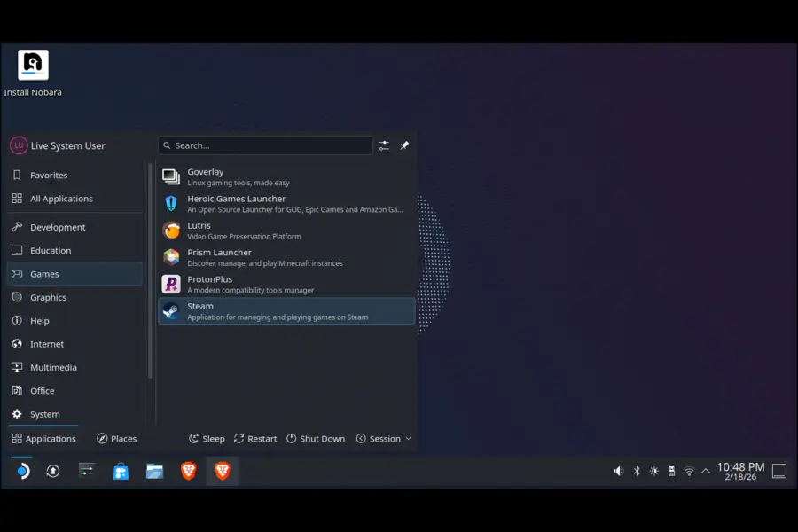This screenshot has height=532, width=798.
Task: Open the launcher sort options menu
Action: (x=384, y=145)
